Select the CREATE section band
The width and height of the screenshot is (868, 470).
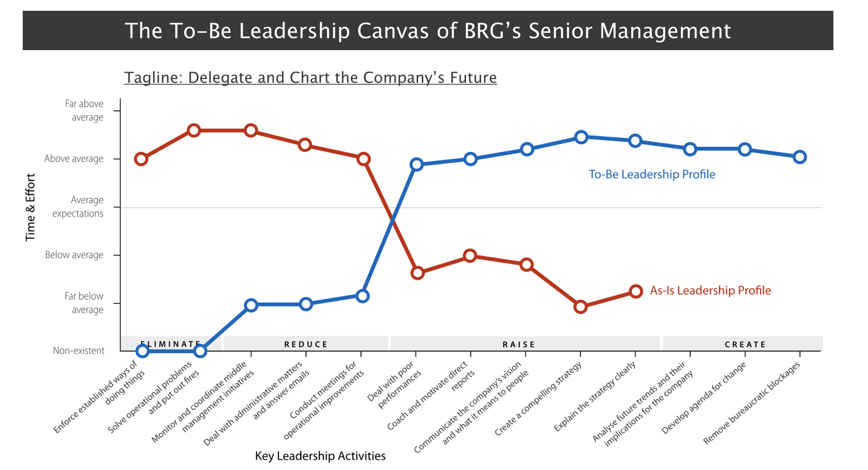pos(745,344)
